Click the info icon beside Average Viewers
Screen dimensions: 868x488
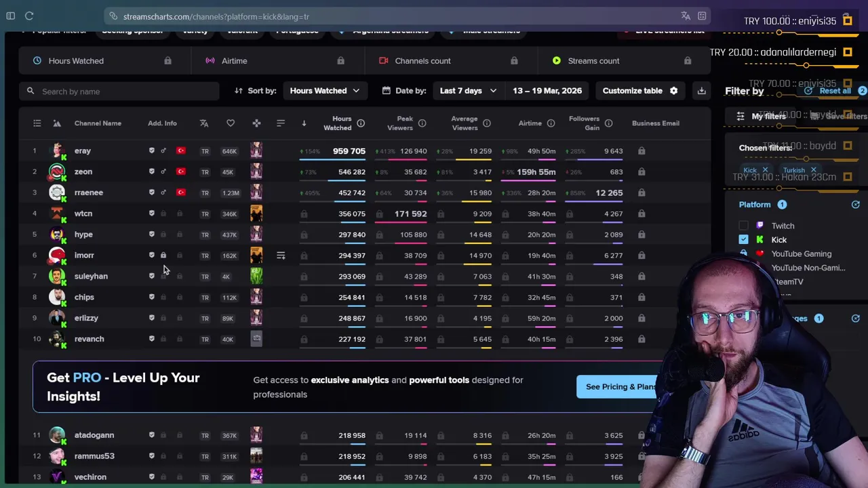click(x=486, y=123)
